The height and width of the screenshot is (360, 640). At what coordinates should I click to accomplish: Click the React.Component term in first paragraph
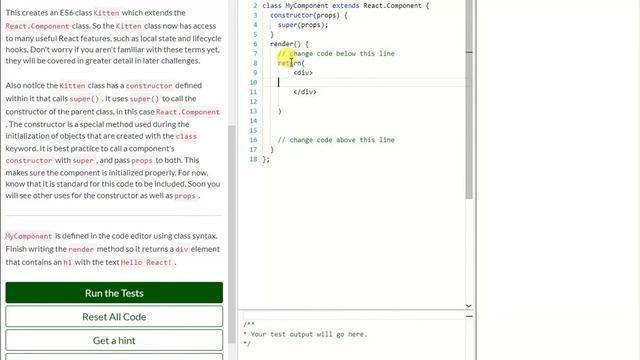(38, 26)
